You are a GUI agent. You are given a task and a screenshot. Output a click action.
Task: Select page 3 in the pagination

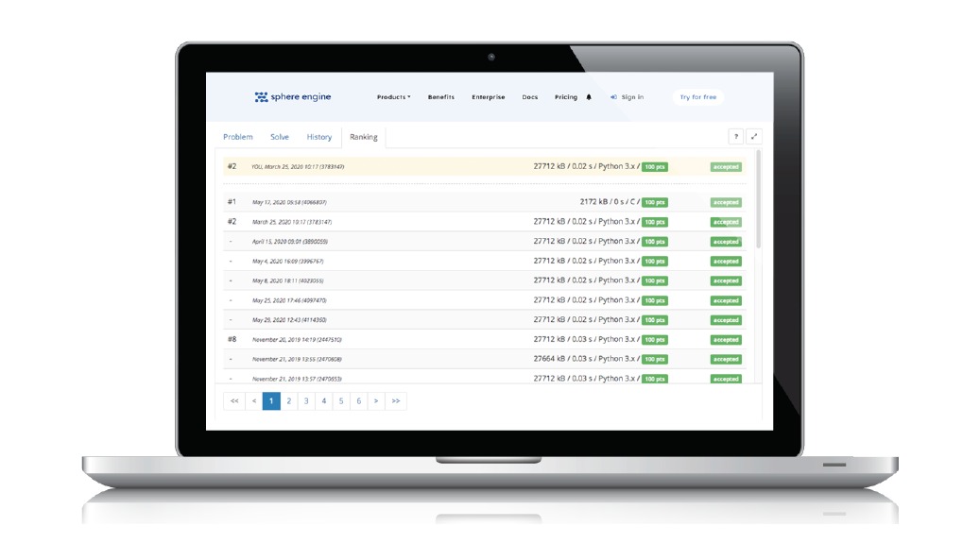pos(306,401)
